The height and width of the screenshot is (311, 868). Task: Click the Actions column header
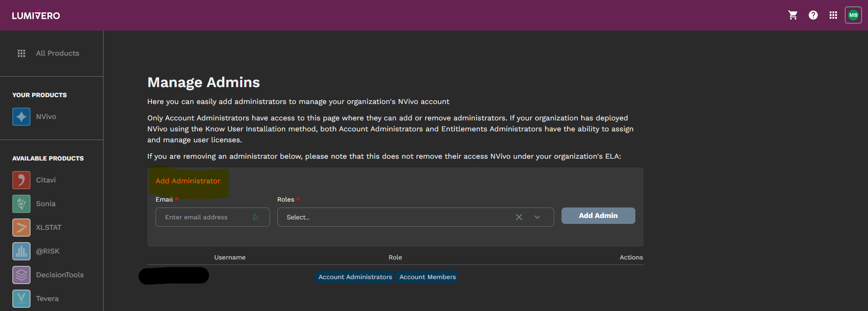(x=631, y=257)
